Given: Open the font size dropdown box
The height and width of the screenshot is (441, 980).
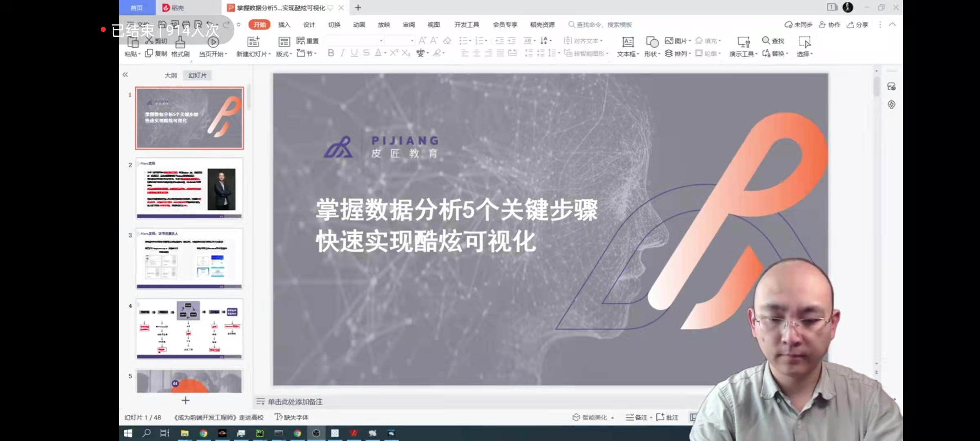Looking at the screenshot, I should tap(400, 40).
